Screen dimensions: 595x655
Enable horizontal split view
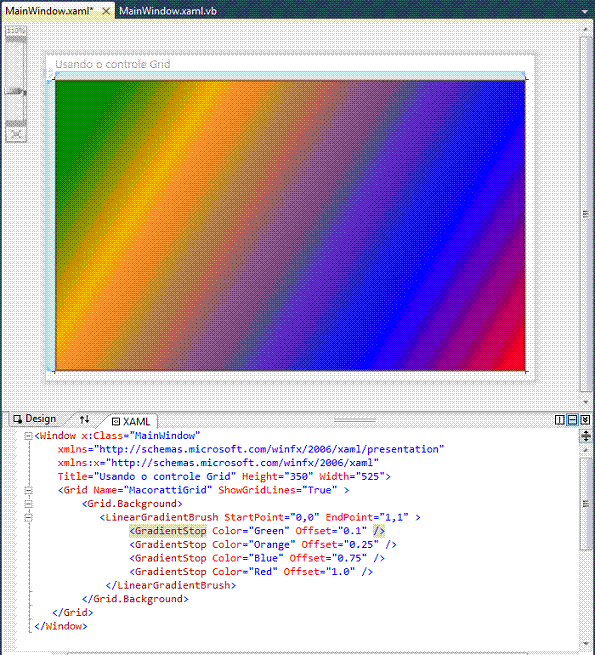click(x=572, y=420)
